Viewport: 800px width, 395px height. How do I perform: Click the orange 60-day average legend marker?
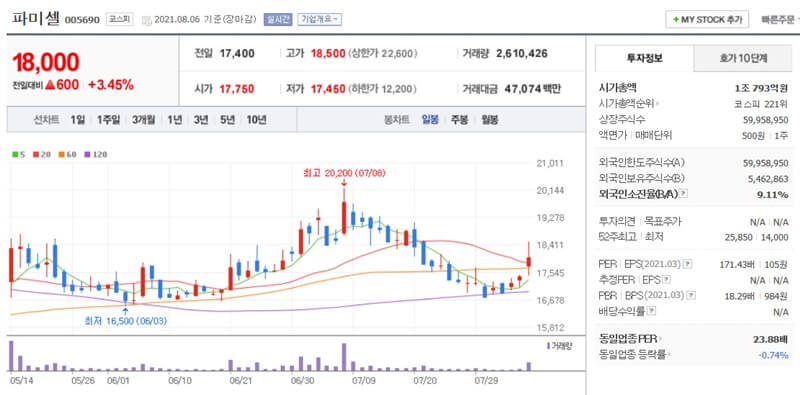pos(61,154)
